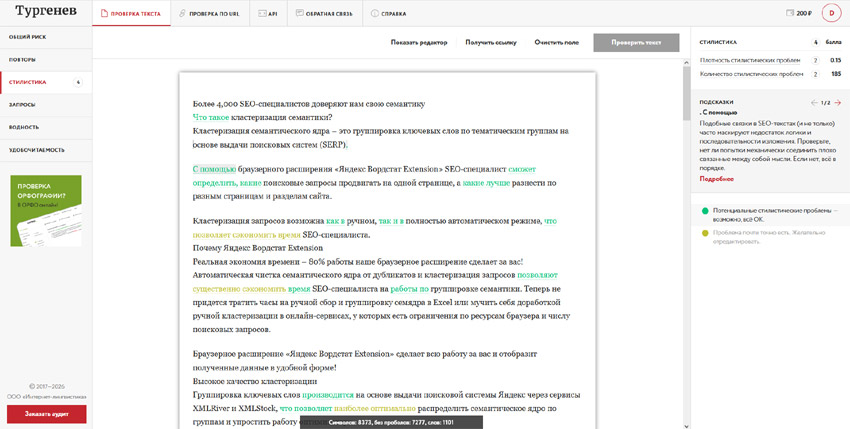Screen dimensions: 850x429
Task: Select Удобочитаемость in sidebar
Action: 46,150
